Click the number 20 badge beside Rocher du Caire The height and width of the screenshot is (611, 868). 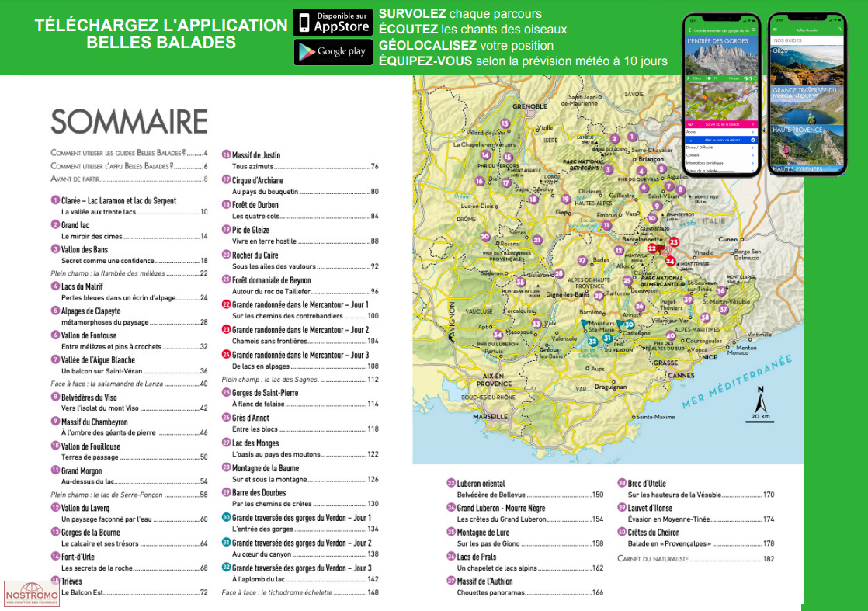coord(227,255)
